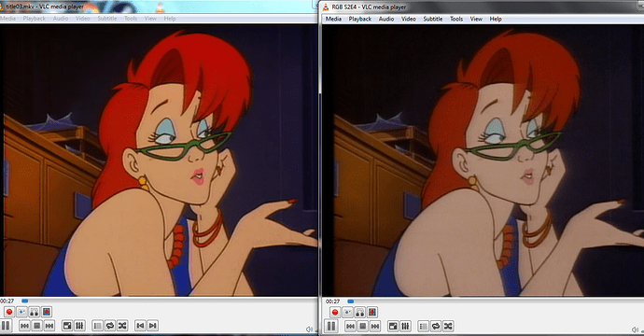
Task: Toggle fullscreen in the RGB S2E4 window
Action: pos(393,326)
